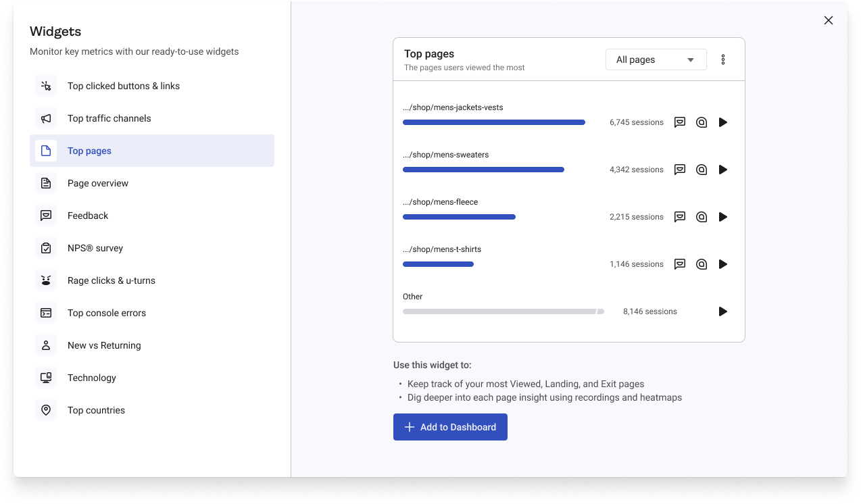Screen dimensions: 861x504
Task: Open heatmap icon for mens-jackets-vests row
Action: [702, 122]
